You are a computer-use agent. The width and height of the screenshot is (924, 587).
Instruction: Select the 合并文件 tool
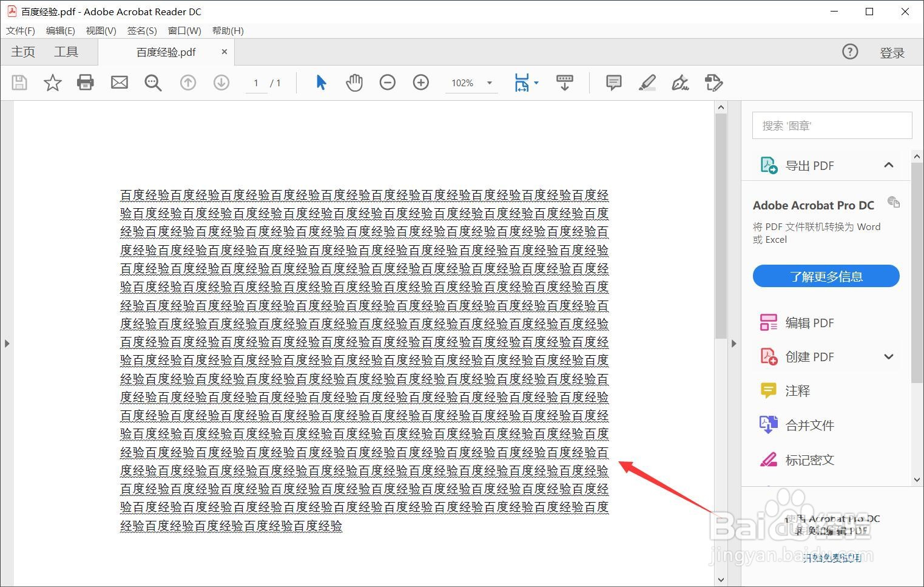tap(809, 425)
